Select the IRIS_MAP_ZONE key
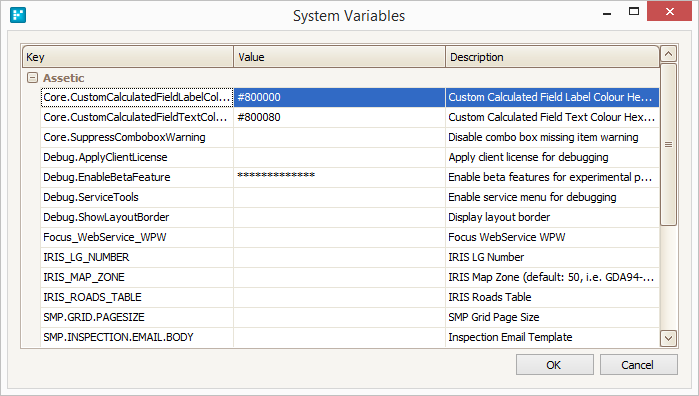 coord(84,277)
